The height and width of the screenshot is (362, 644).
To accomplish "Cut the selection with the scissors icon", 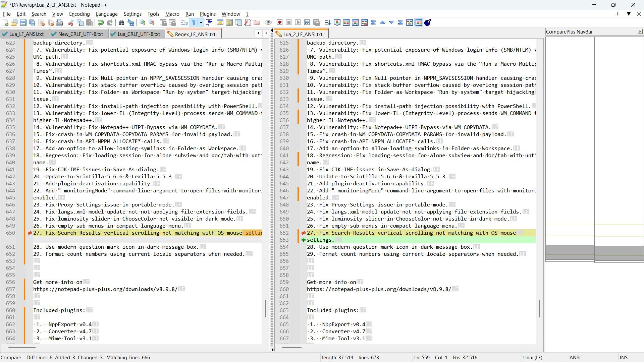I will [x=71, y=22].
